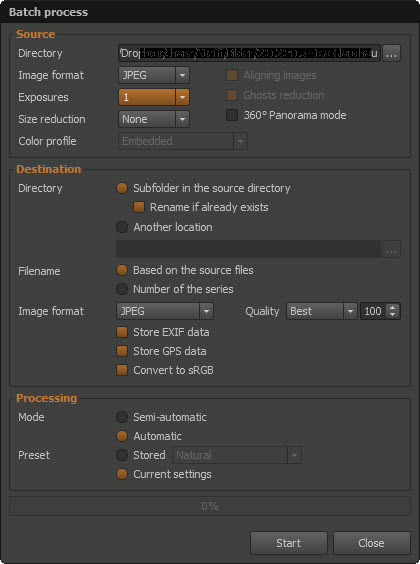Open the Size reduction dropdown
Screen dimensions: 420x564
coord(154,119)
